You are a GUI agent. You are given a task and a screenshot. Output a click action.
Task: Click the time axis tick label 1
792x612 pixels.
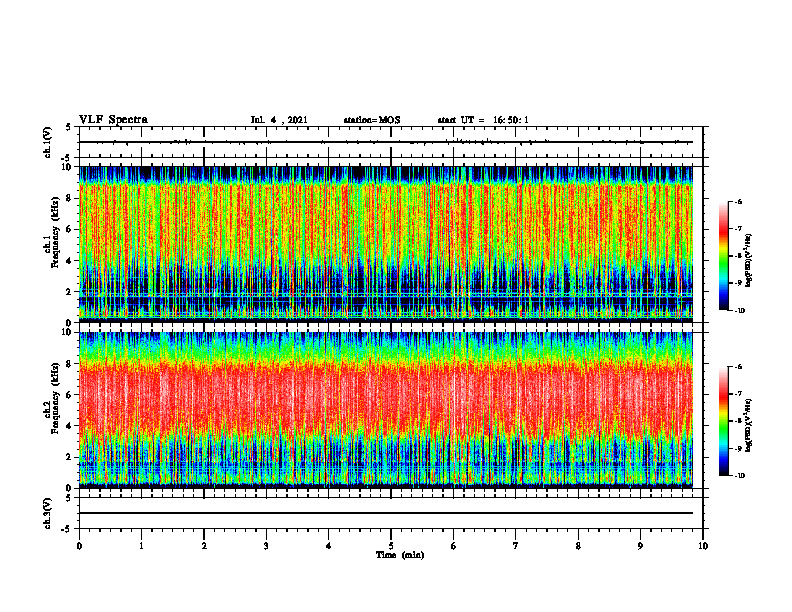tap(141, 546)
